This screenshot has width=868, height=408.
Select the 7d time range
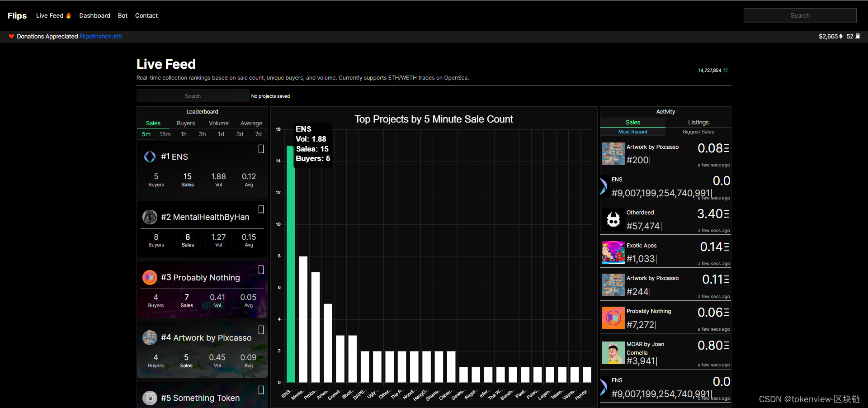[258, 134]
